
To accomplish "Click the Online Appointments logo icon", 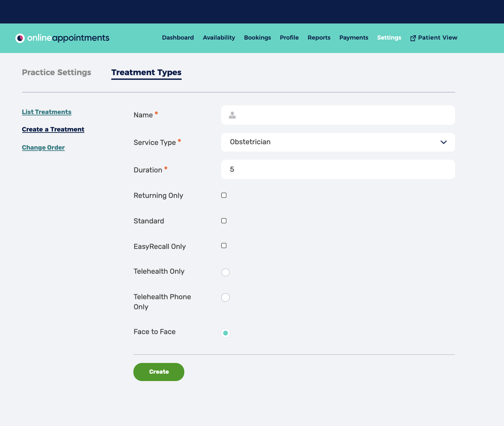I will [x=20, y=38].
